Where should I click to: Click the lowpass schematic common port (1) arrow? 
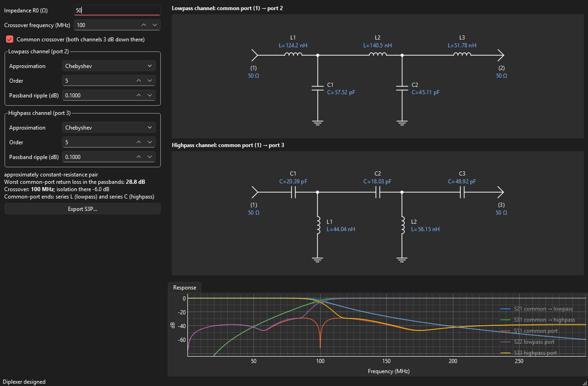(x=254, y=55)
